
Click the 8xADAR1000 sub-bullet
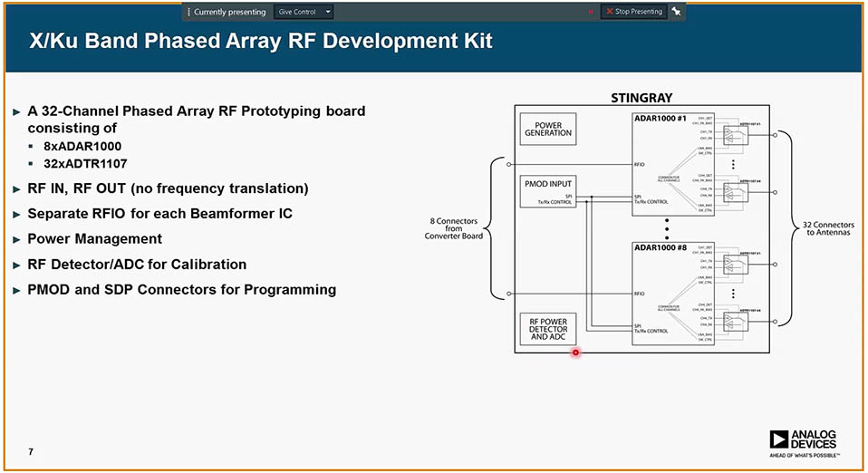point(82,146)
